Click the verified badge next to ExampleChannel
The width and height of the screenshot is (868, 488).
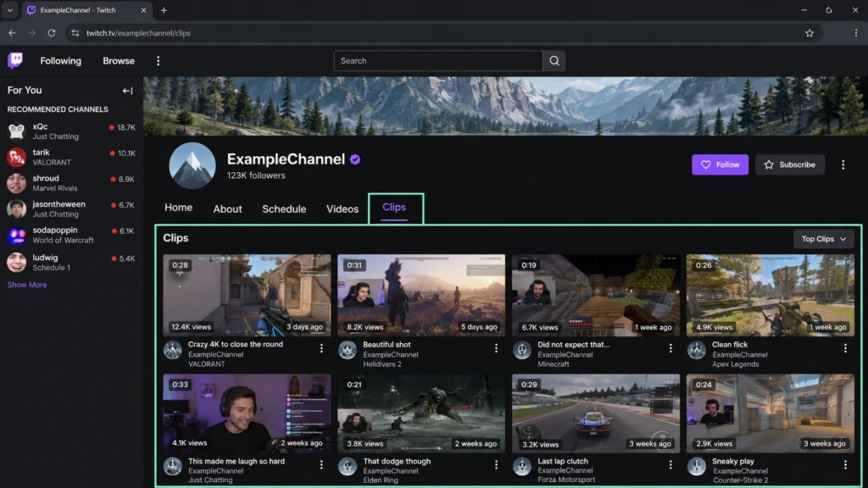pos(355,159)
